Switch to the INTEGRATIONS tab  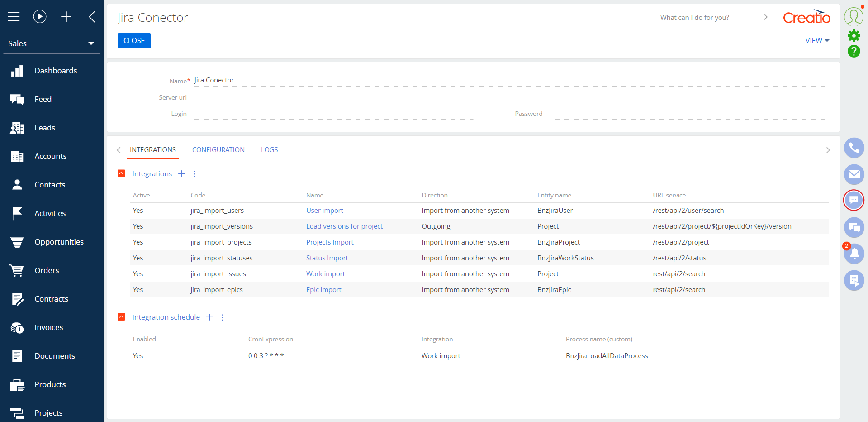coord(153,150)
